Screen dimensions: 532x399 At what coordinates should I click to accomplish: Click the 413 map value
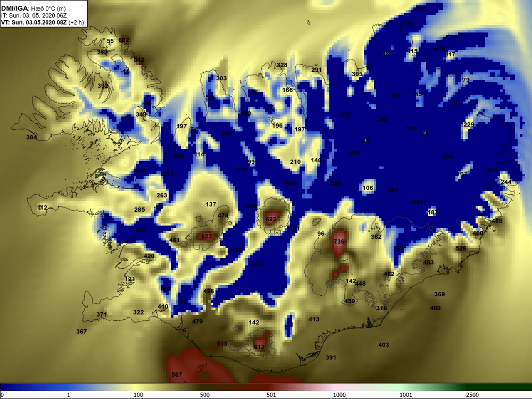pyautogui.click(x=314, y=319)
